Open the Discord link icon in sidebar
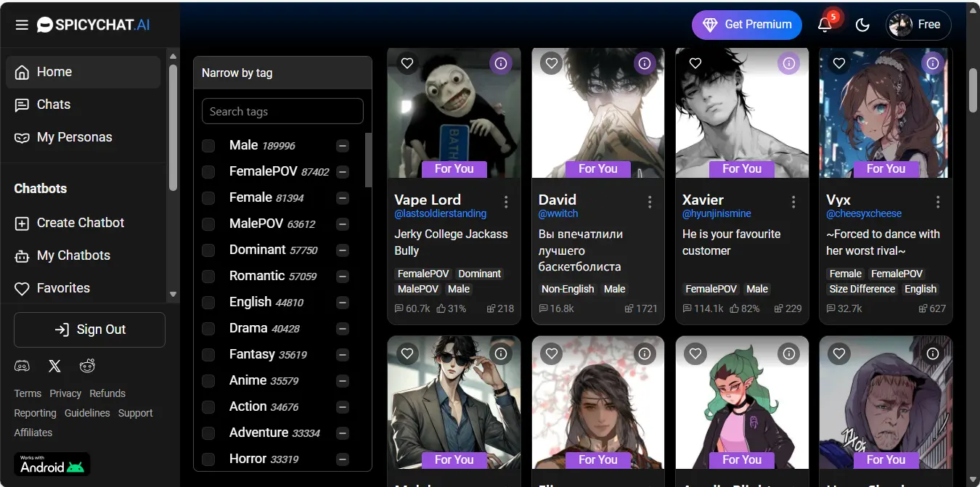 [23, 366]
